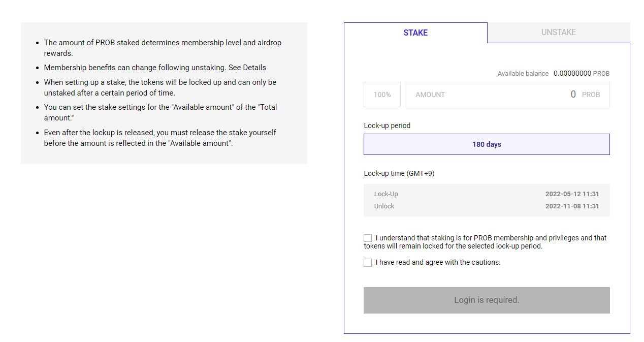
Task: Check the staking membership acknowledgment checkbox
Action: click(368, 238)
